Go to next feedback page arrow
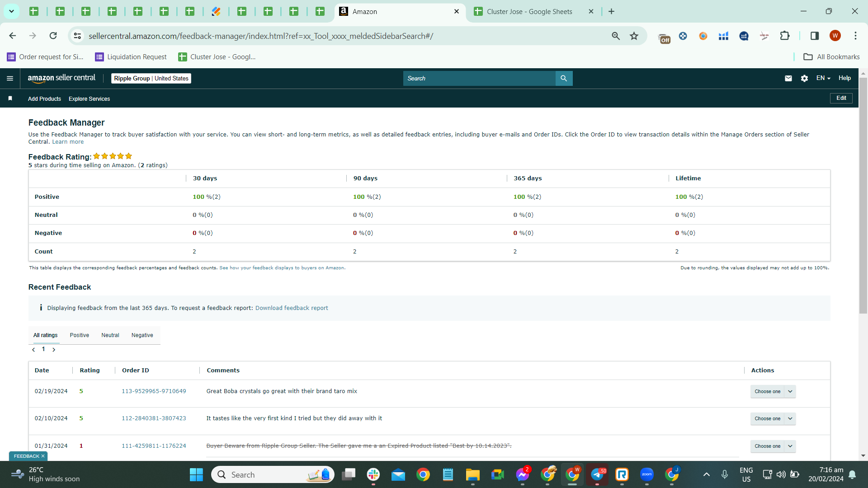The width and height of the screenshot is (868, 488). (54, 350)
